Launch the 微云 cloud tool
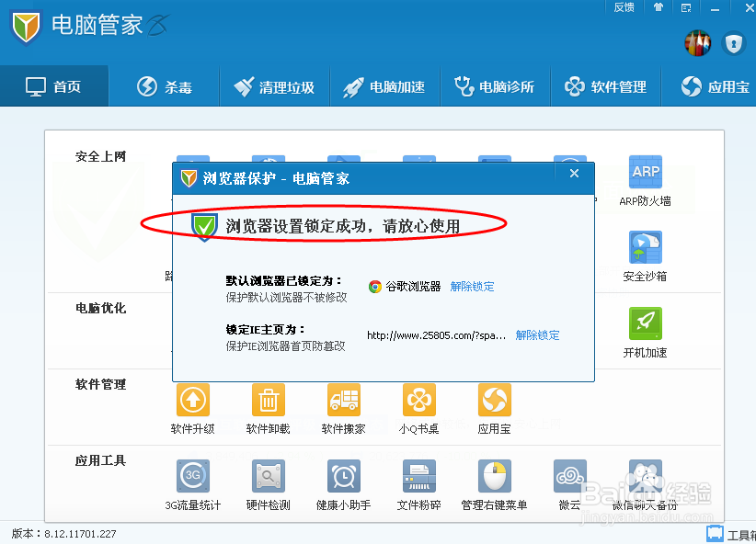The height and width of the screenshot is (544, 756). click(x=569, y=475)
